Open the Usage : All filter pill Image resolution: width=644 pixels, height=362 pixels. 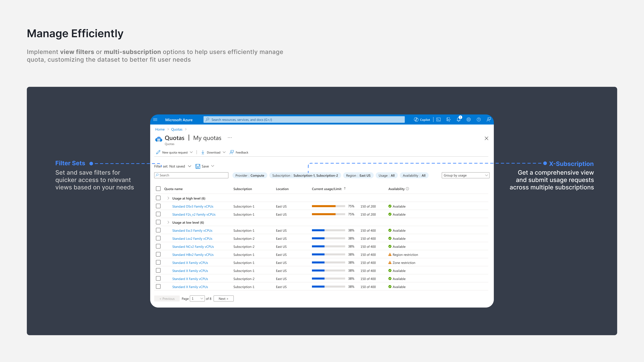[x=387, y=175]
